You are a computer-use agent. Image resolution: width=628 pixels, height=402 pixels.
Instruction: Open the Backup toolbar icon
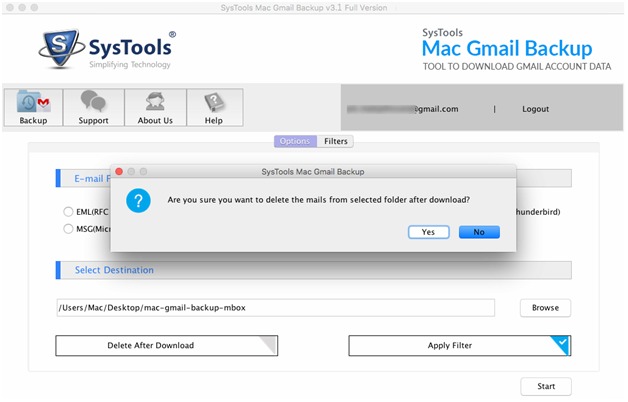(33, 107)
